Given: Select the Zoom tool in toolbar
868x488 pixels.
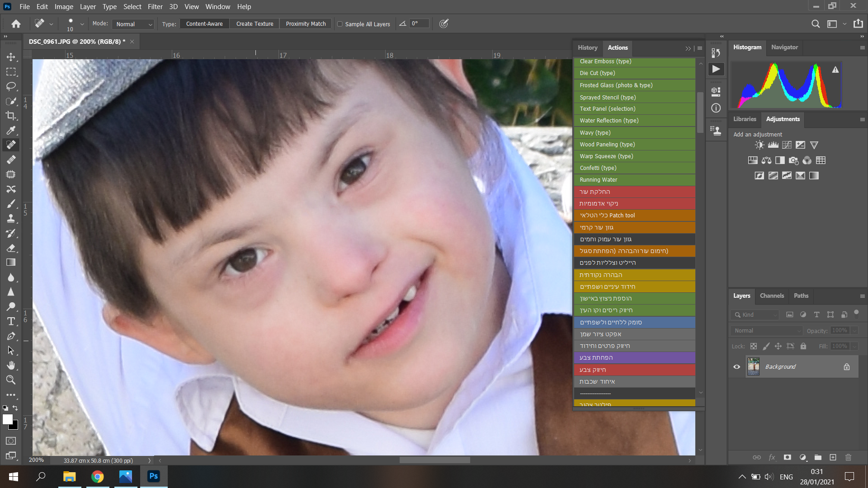Looking at the screenshot, I should click(11, 380).
